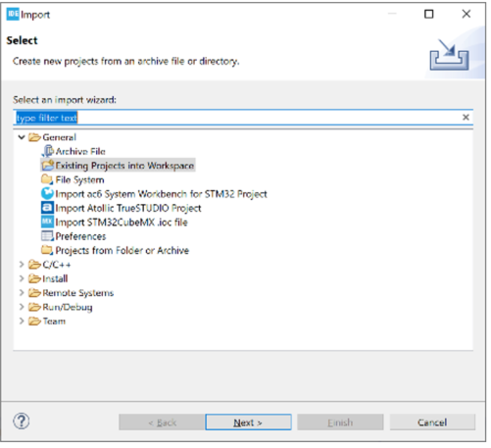The image size is (491, 448).
Task: Select Existing Projects into Workspace
Action: (x=124, y=166)
